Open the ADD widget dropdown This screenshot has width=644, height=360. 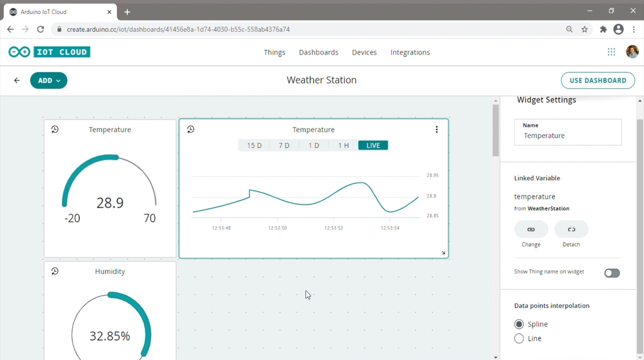click(x=49, y=80)
